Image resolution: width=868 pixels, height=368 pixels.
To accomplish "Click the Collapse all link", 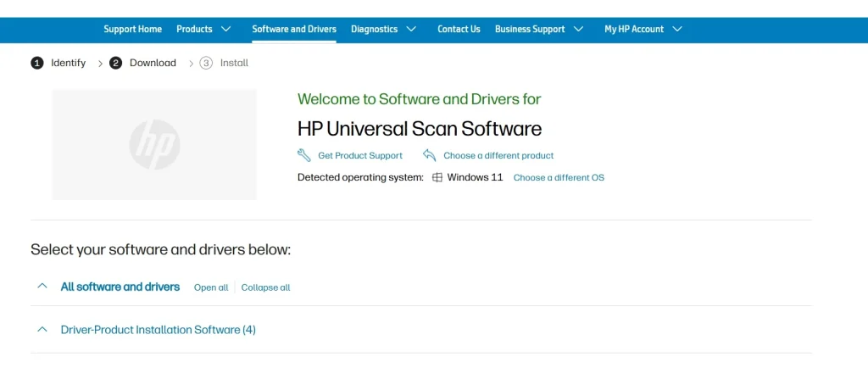I will point(265,287).
